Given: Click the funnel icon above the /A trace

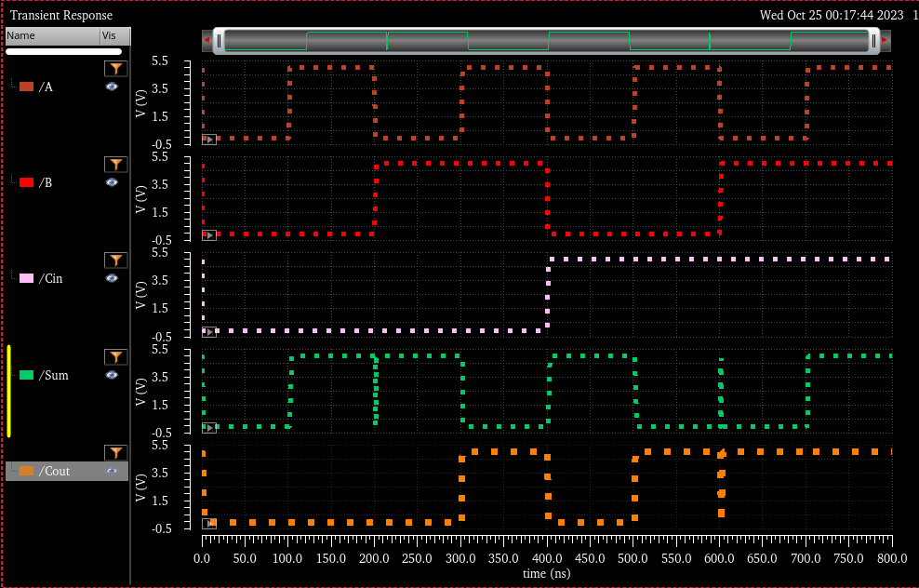Looking at the screenshot, I should click(114, 69).
